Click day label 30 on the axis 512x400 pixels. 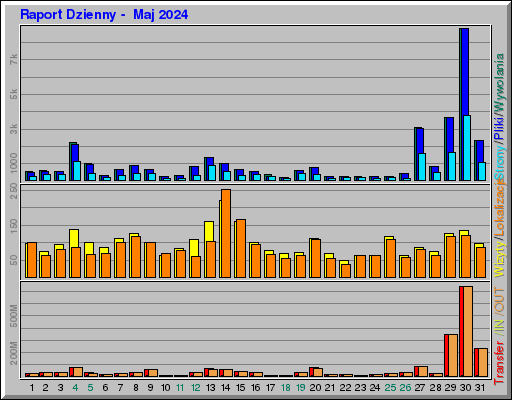point(465,388)
